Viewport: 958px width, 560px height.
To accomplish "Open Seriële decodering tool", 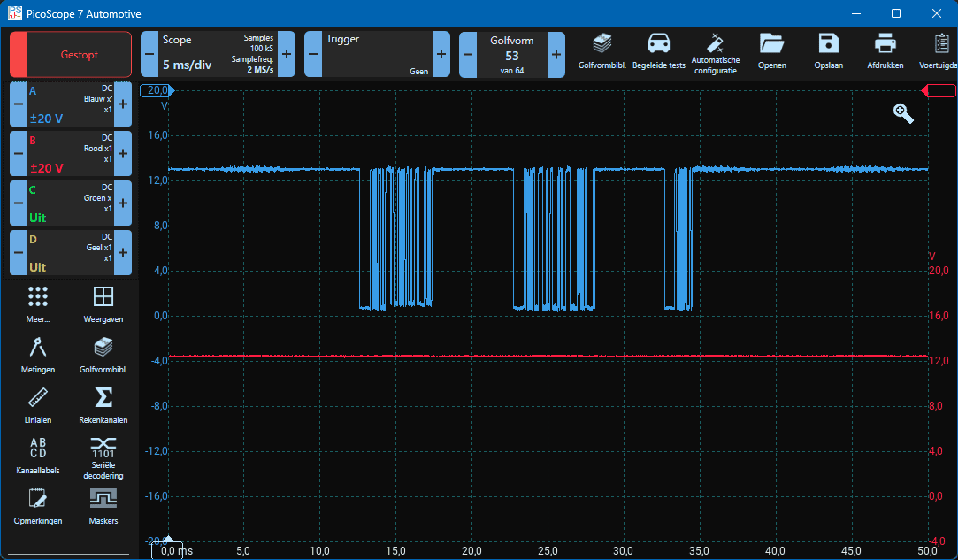I will (103, 455).
